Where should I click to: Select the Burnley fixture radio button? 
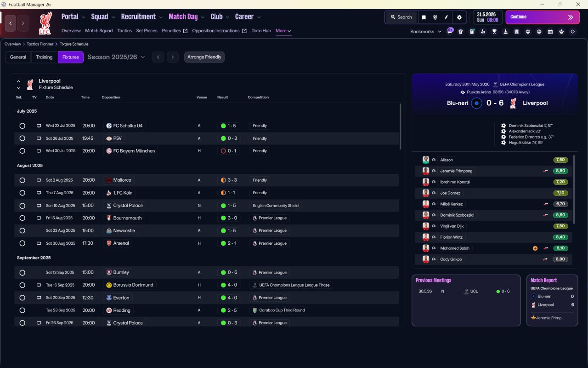tap(22, 273)
